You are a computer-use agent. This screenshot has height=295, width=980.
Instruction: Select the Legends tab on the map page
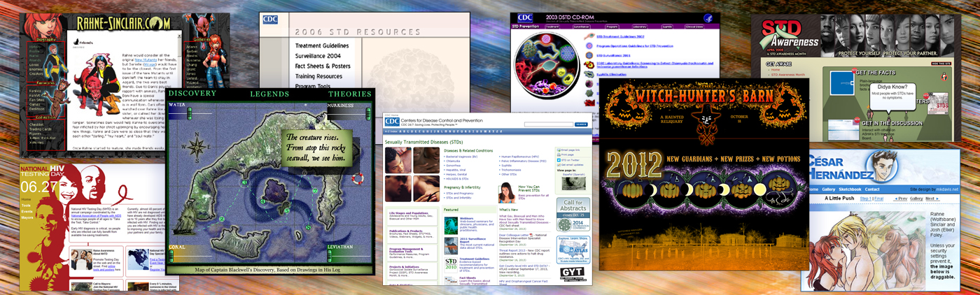coord(268,93)
